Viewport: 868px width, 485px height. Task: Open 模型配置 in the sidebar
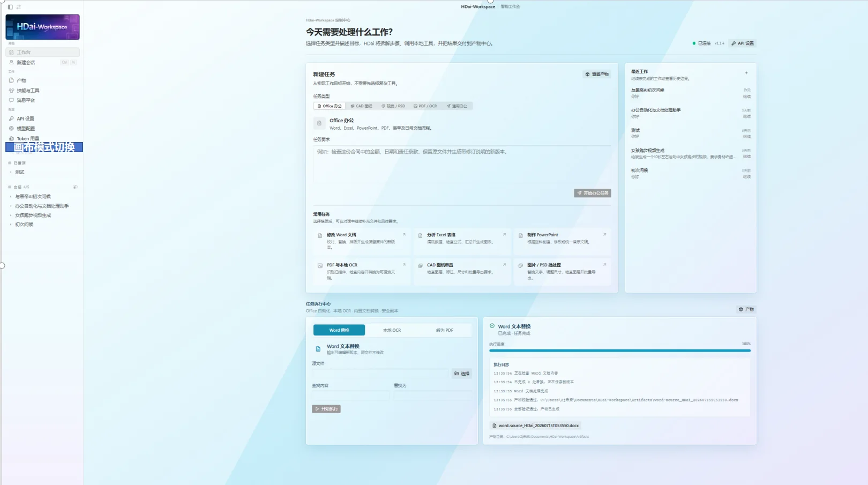pyautogui.click(x=42, y=129)
